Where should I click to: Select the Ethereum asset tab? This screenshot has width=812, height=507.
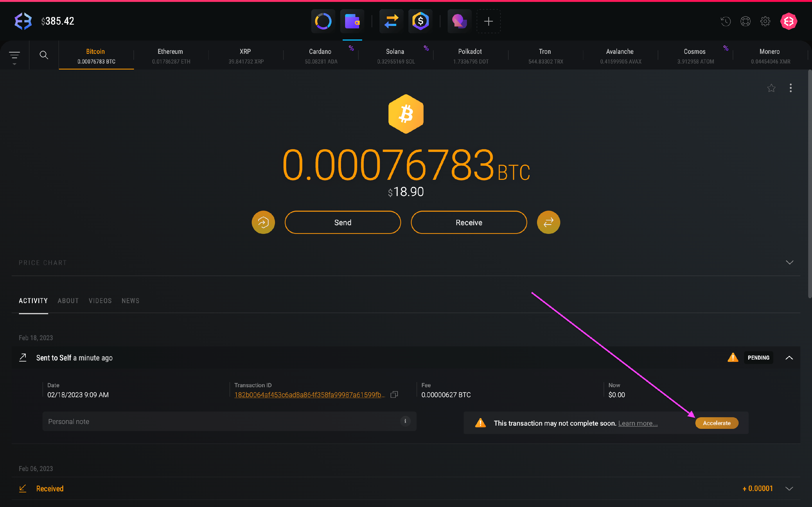[171, 56]
